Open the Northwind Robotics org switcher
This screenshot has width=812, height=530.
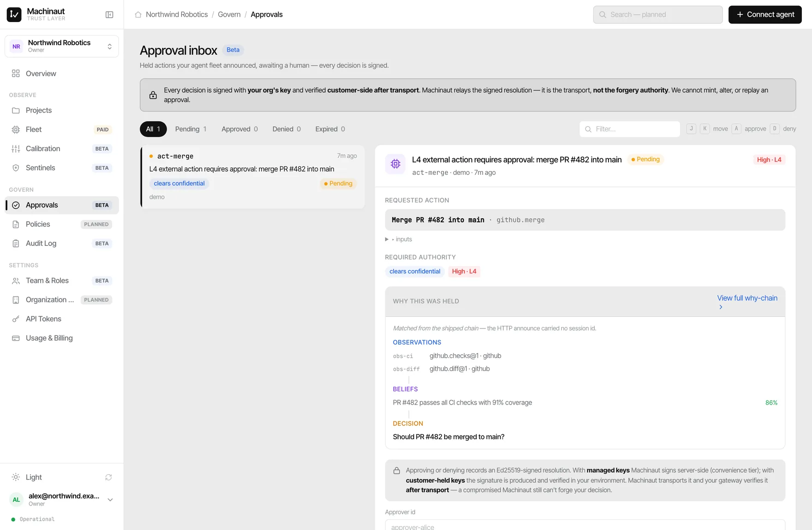pos(62,46)
